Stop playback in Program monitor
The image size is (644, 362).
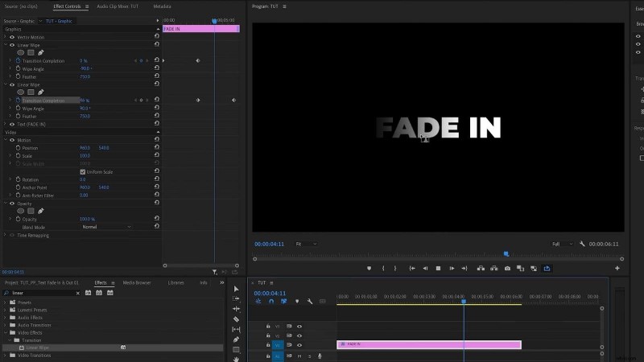pyautogui.click(x=438, y=269)
